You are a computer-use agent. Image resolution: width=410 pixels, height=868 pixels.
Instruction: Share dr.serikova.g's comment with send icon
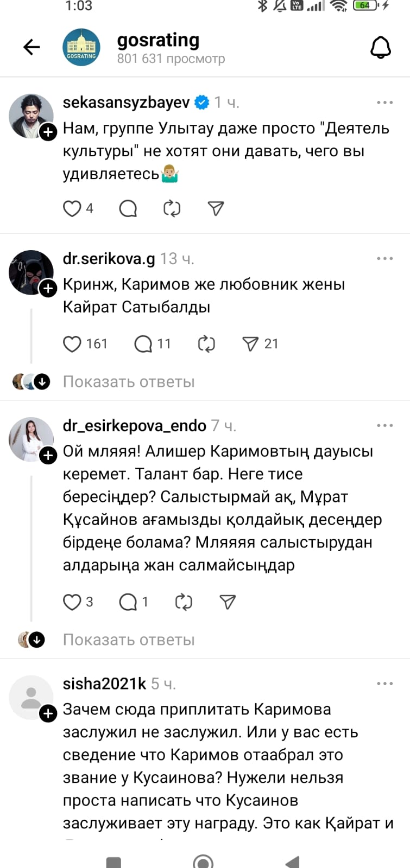(250, 343)
